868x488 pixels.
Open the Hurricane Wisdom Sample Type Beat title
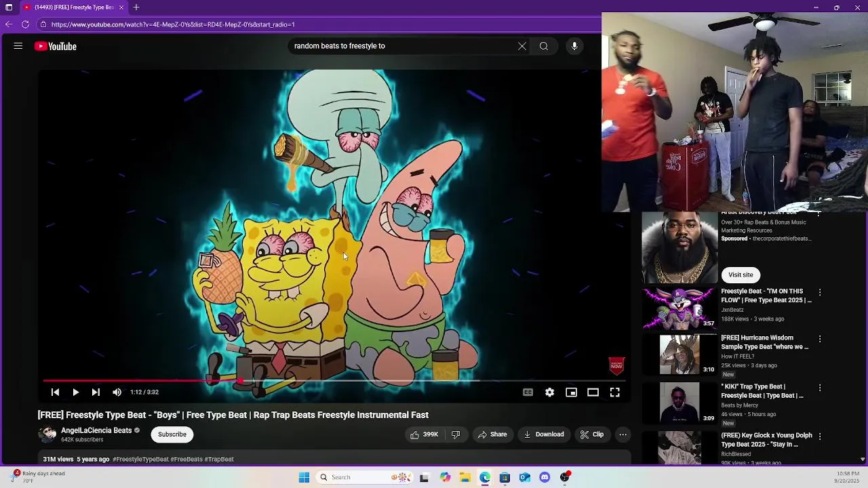765,342
